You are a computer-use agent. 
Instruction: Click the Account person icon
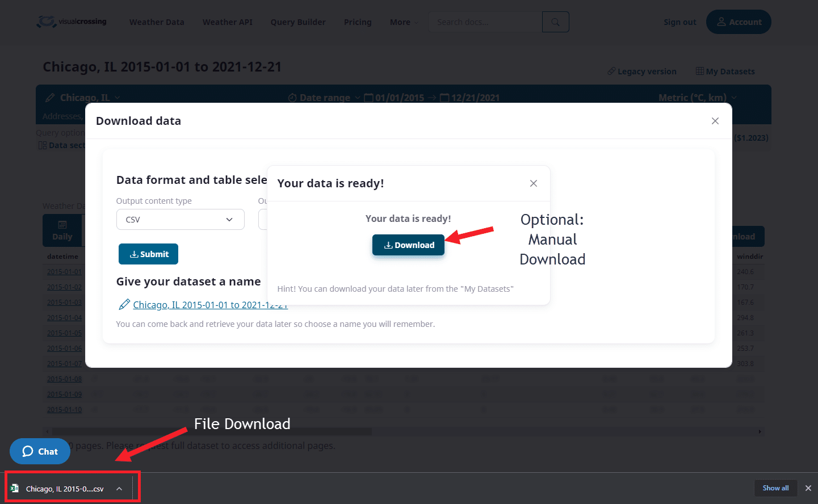[721, 22]
